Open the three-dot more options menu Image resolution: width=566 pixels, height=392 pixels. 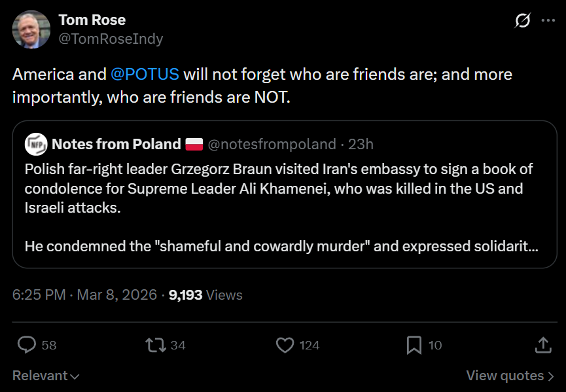(x=548, y=21)
